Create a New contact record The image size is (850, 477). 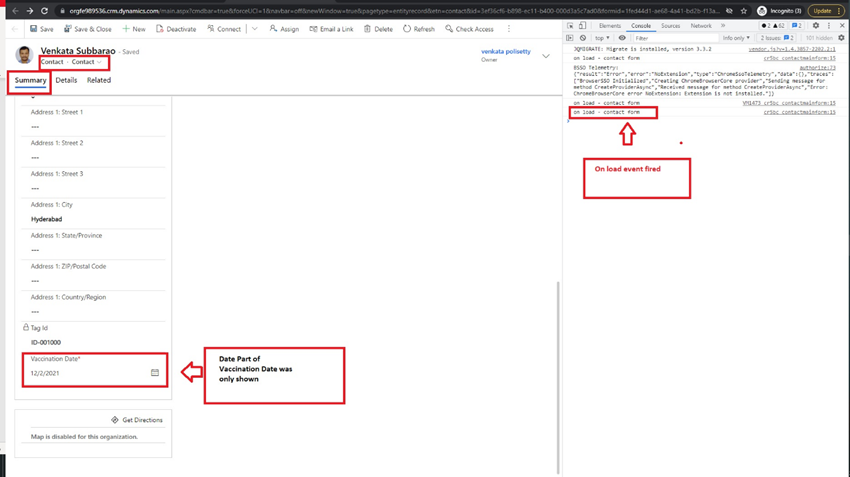pyautogui.click(x=134, y=29)
